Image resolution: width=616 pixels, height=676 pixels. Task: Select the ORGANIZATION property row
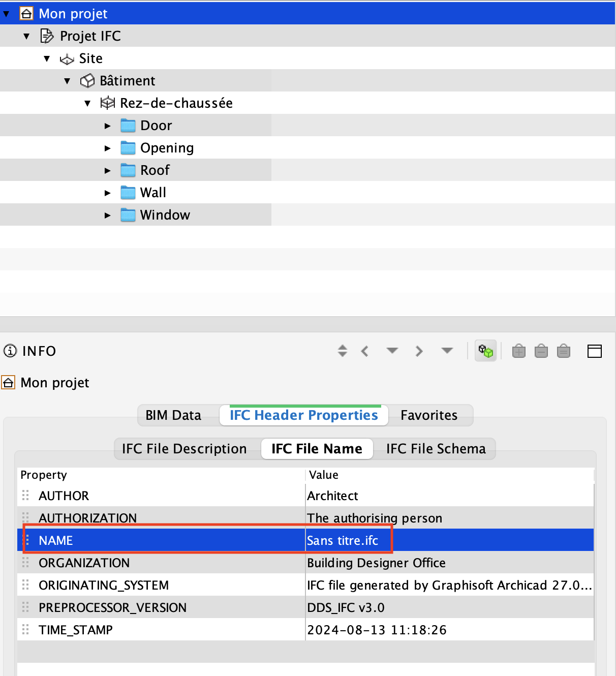click(305, 563)
